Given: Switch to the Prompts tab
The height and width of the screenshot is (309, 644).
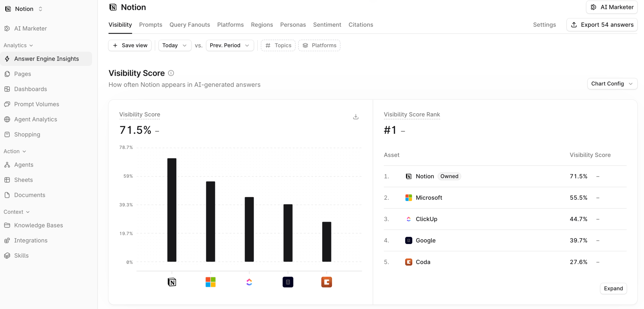Looking at the screenshot, I should pos(150,25).
